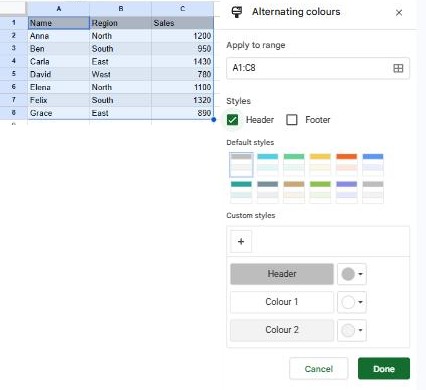
Task: Click the Alternating colours paint roller icon
Action: pyautogui.click(x=237, y=12)
